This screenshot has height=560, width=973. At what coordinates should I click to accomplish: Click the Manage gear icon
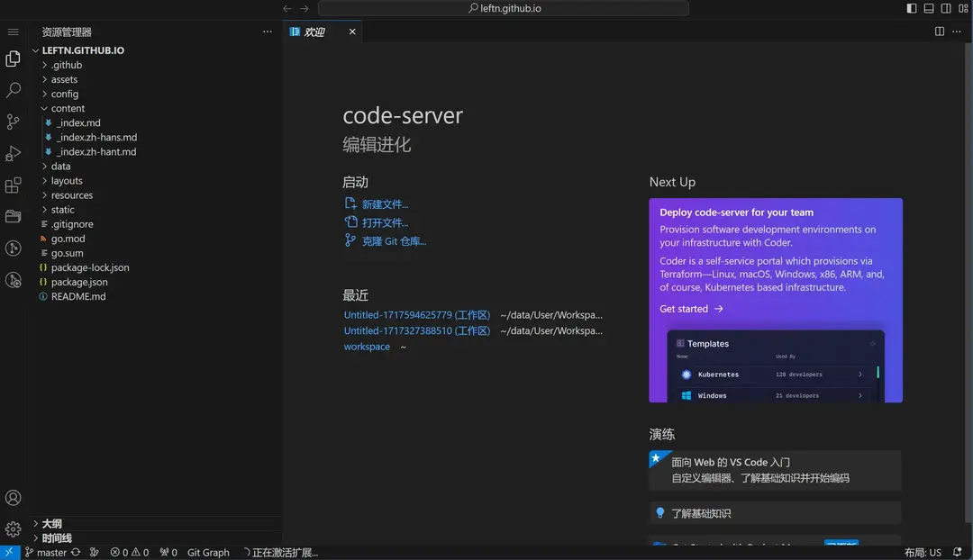coord(14,528)
